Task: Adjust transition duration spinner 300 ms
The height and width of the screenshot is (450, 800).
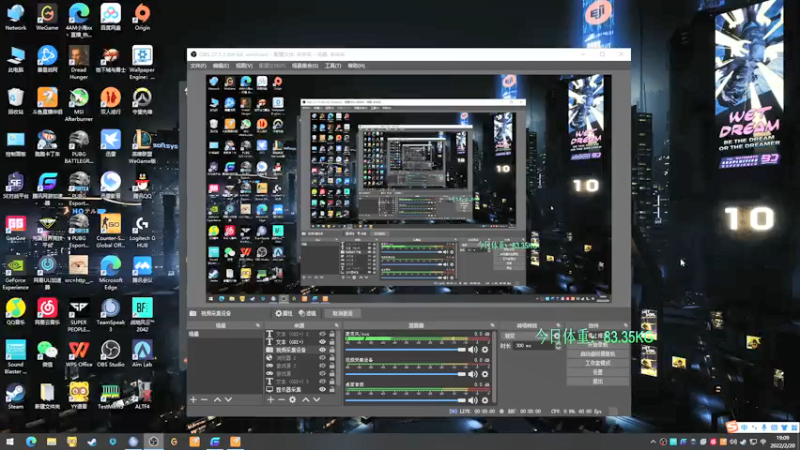Action: [x=535, y=345]
